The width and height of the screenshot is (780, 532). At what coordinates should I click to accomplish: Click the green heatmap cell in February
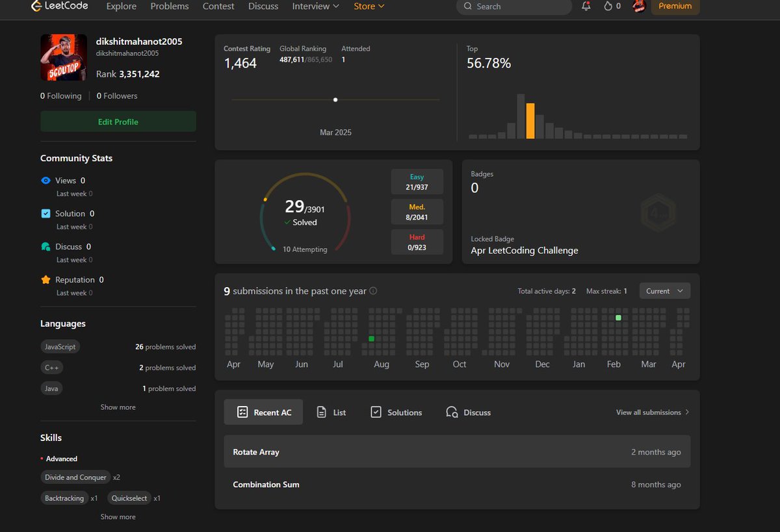click(618, 318)
